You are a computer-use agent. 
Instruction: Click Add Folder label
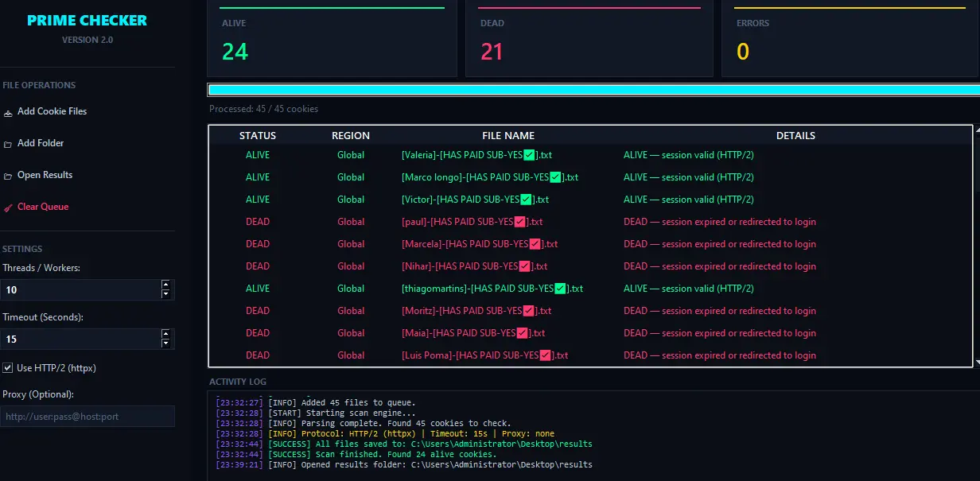pyautogui.click(x=41, y=143)
